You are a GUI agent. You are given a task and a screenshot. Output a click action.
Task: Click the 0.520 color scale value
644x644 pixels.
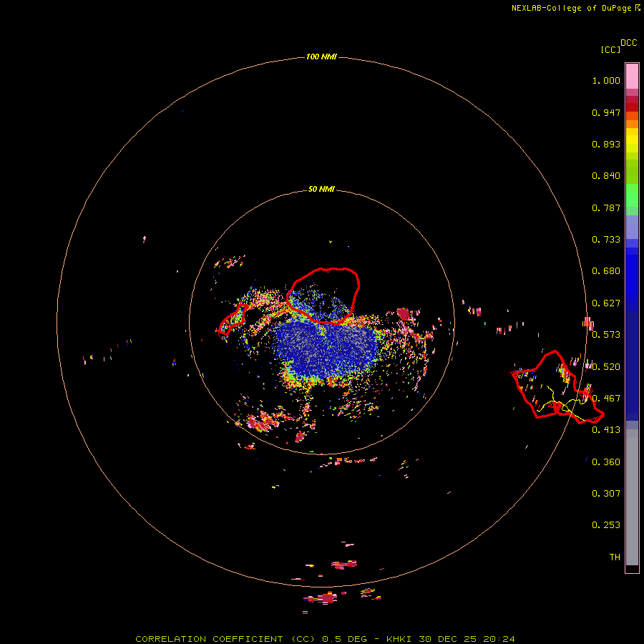606,367
